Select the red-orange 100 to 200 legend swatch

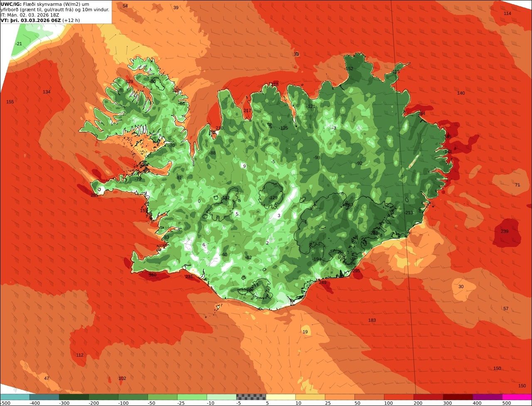399,397
